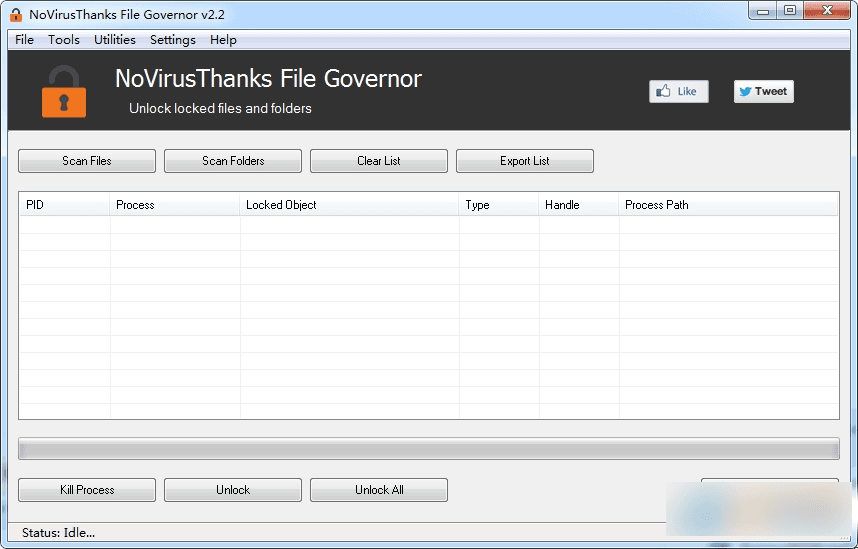Click the Kill Process button

coord(87,490)
